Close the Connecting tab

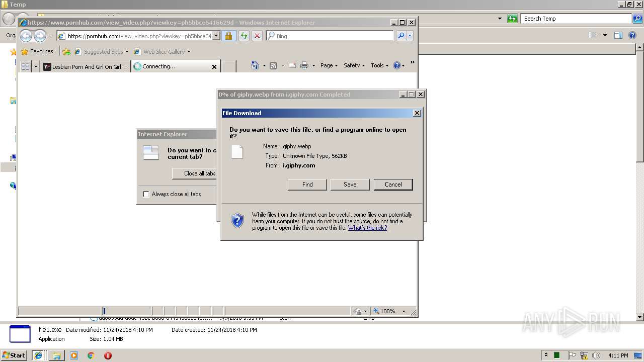[x=214, y=66]
